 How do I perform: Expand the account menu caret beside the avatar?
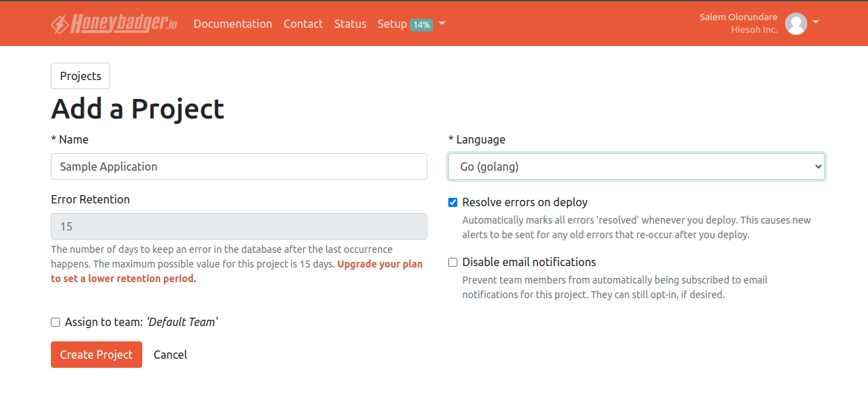[x=816, y=23]
